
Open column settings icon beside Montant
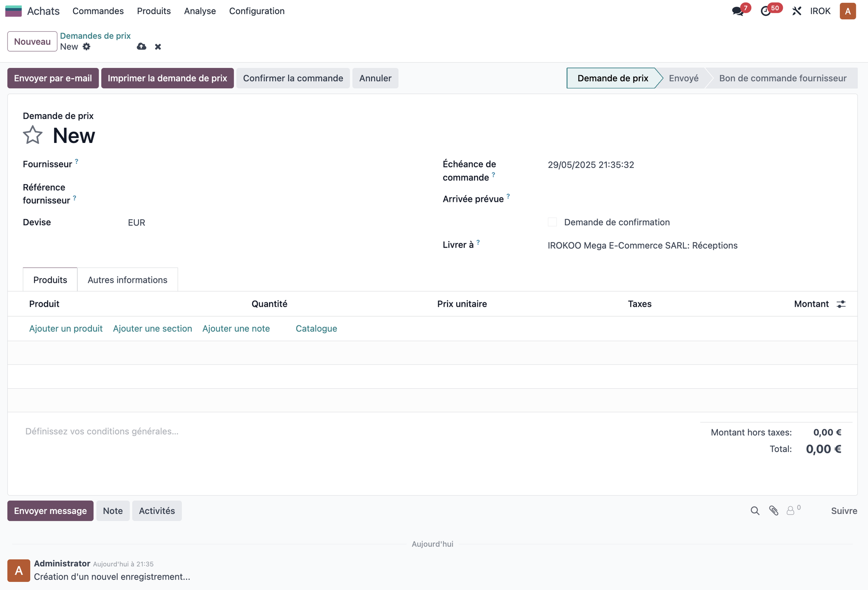click(x=841, y=304)
